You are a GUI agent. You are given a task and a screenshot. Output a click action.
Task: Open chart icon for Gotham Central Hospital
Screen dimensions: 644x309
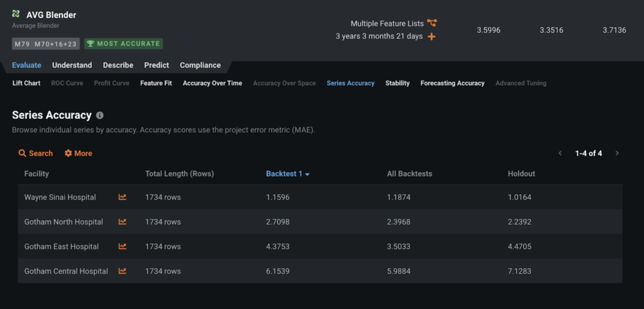pos(123,271)
